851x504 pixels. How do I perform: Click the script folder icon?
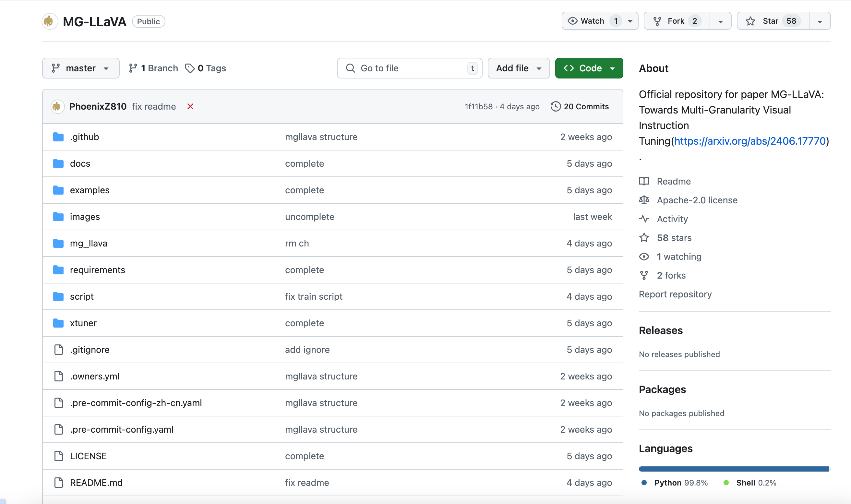tap(58, 296)
